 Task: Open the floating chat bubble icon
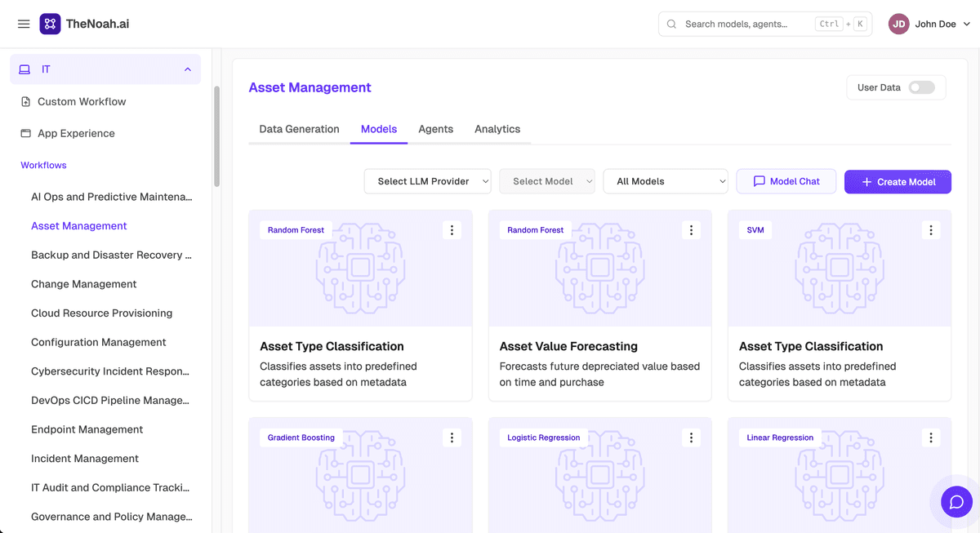[x=956, y=501]
